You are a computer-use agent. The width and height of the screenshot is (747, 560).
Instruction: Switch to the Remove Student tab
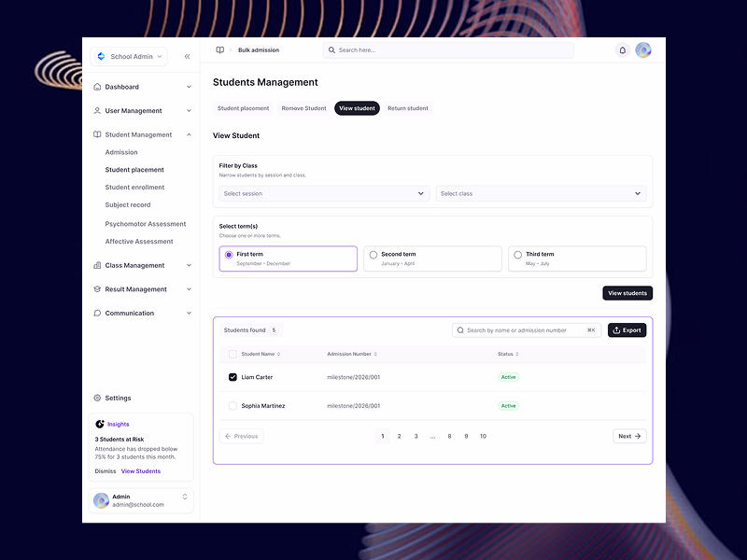coord(304,108)
